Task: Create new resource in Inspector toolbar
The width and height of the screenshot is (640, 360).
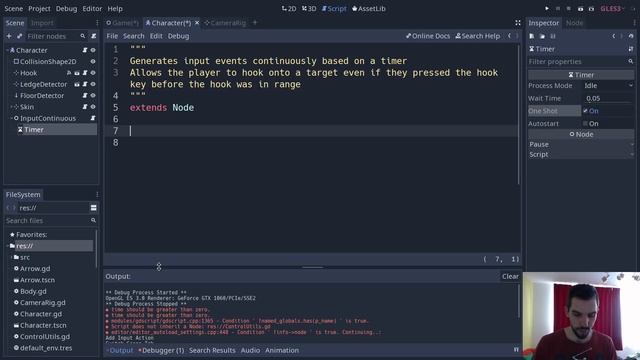Action: pos(532,36)
